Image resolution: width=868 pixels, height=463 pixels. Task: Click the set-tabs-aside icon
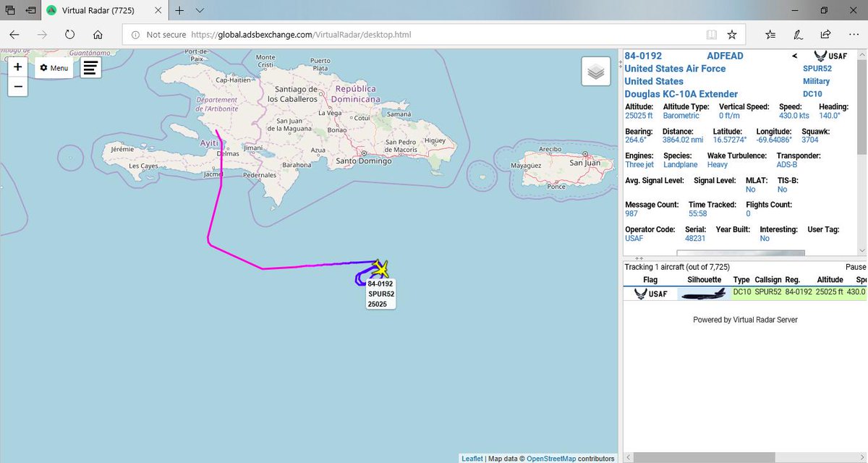[31, 10]
